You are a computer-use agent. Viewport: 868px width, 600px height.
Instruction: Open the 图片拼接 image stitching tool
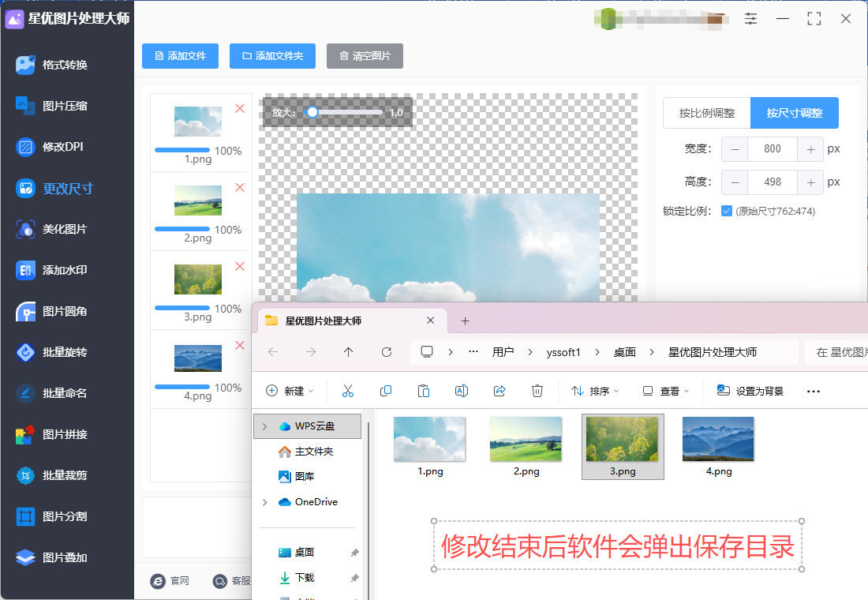pos(53,434)
